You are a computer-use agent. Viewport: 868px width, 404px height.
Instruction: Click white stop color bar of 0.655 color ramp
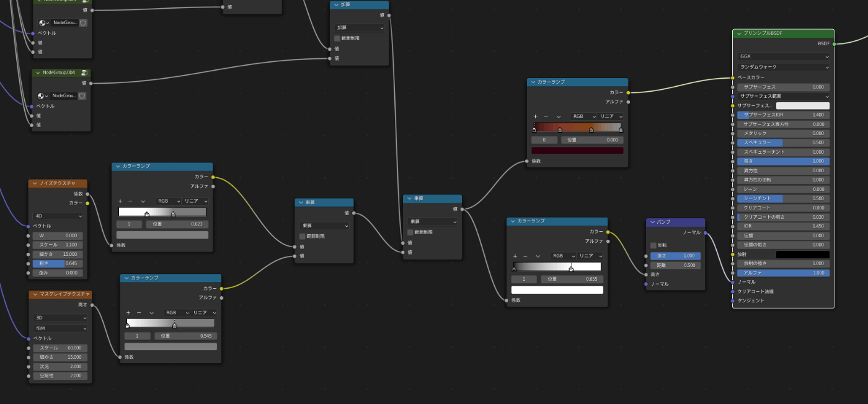(557, 290)
